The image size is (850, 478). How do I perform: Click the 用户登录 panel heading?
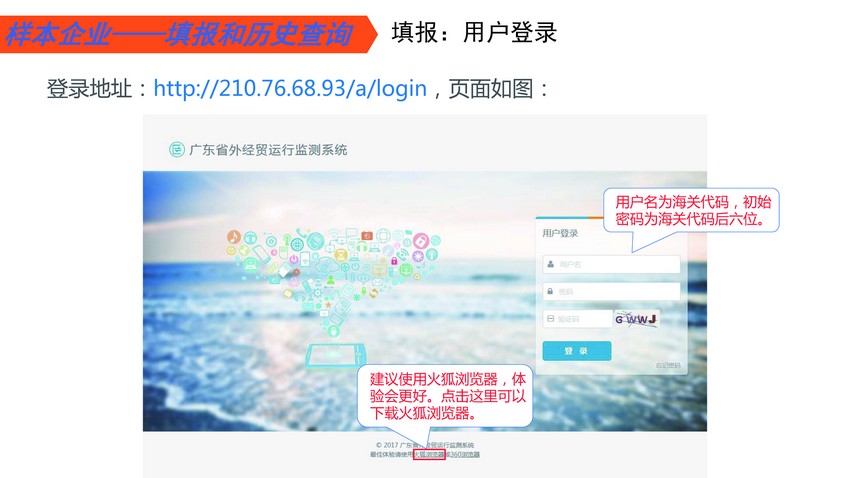point(560,233)
